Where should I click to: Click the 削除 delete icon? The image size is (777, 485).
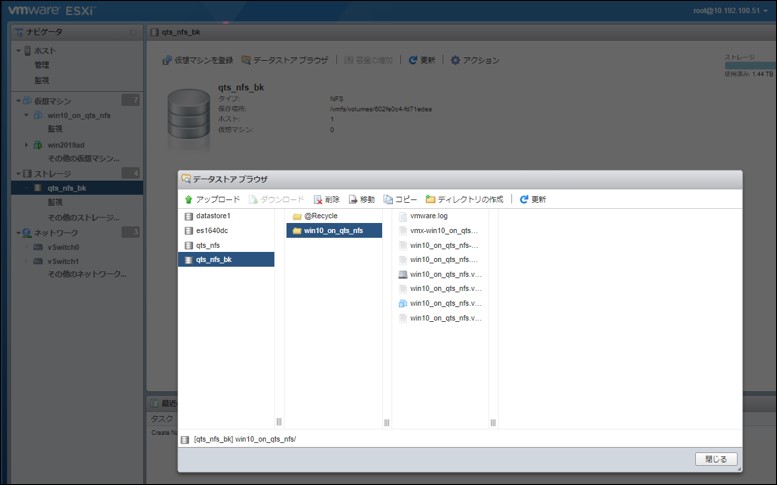[318, 199]
